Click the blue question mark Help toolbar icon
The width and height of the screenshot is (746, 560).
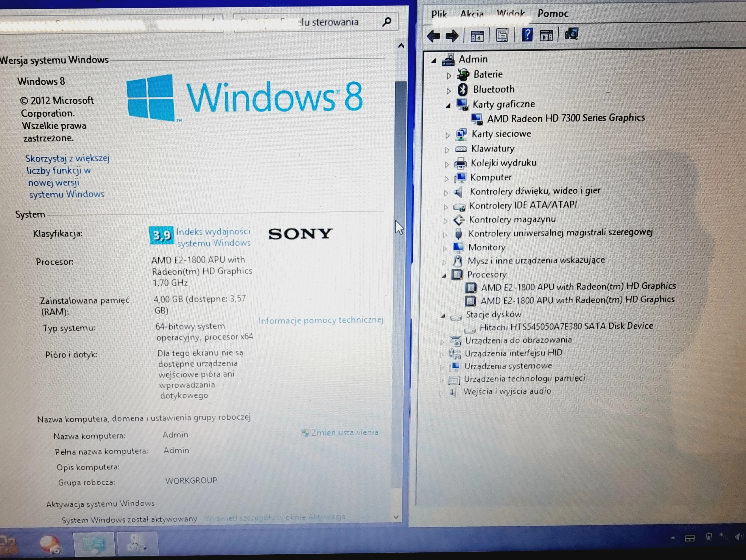pyautogui.click(x=527, y=35)
